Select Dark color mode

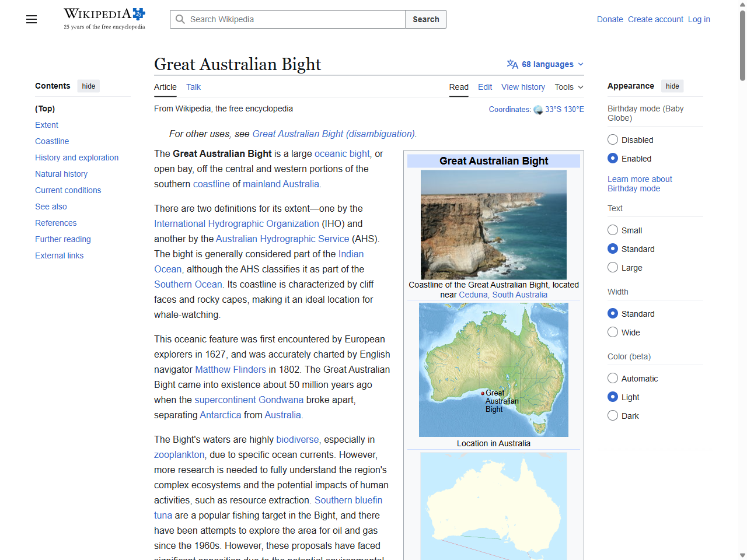click(x=613, y=415)
